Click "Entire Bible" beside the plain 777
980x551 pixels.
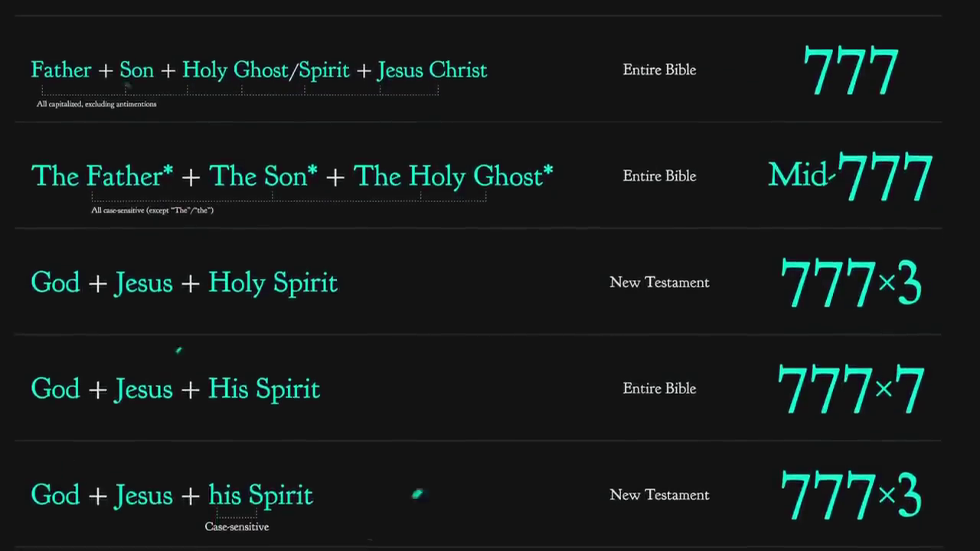[659, 70]
